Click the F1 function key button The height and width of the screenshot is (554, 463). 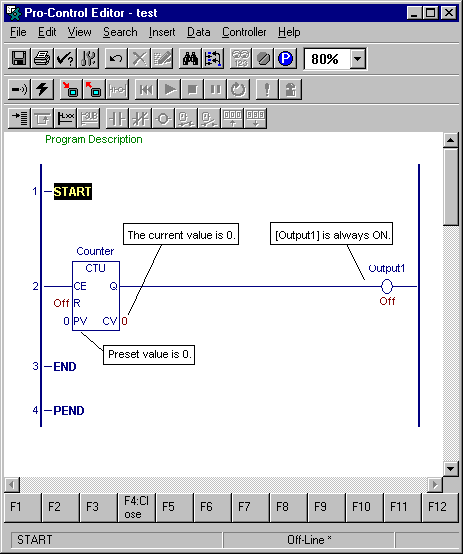[x=23, y=507]
